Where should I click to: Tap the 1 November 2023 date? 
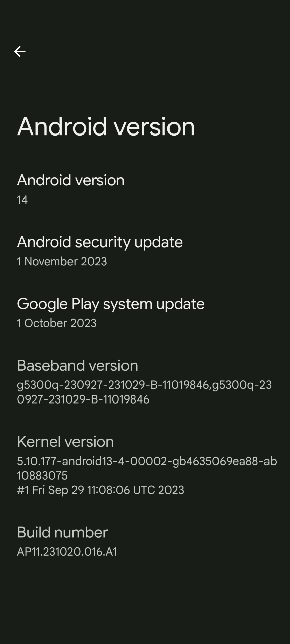coord(62,261)
